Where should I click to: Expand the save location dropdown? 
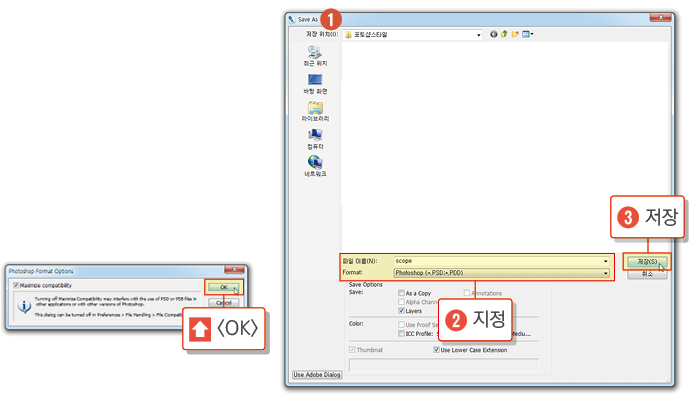tap(479, 35)
